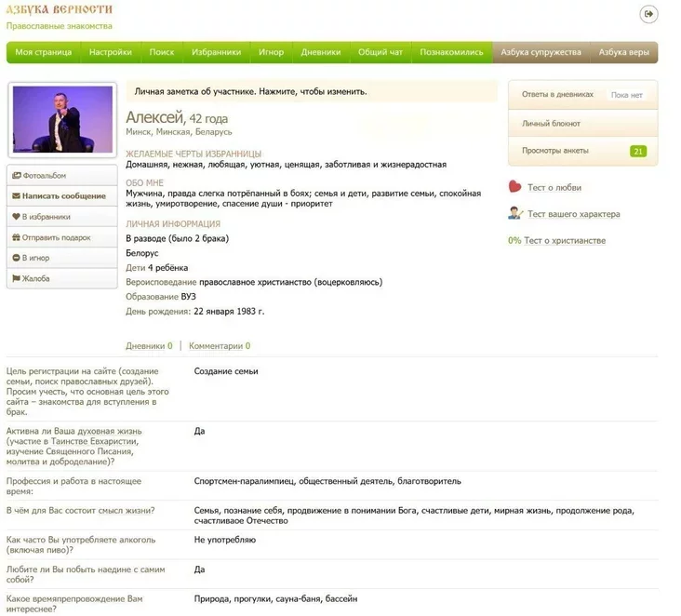Click Написать сообщение to write a message
This screenshot has height=616, width=681.
[63, 196]
